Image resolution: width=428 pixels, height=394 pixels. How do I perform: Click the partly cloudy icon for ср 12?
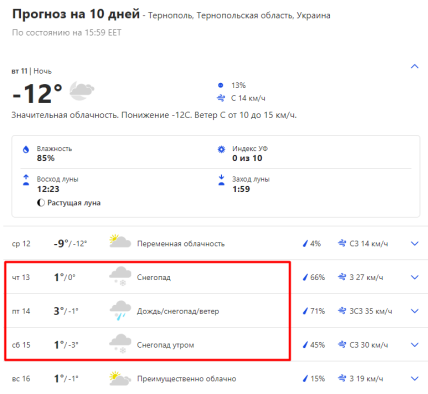(120, 241)
